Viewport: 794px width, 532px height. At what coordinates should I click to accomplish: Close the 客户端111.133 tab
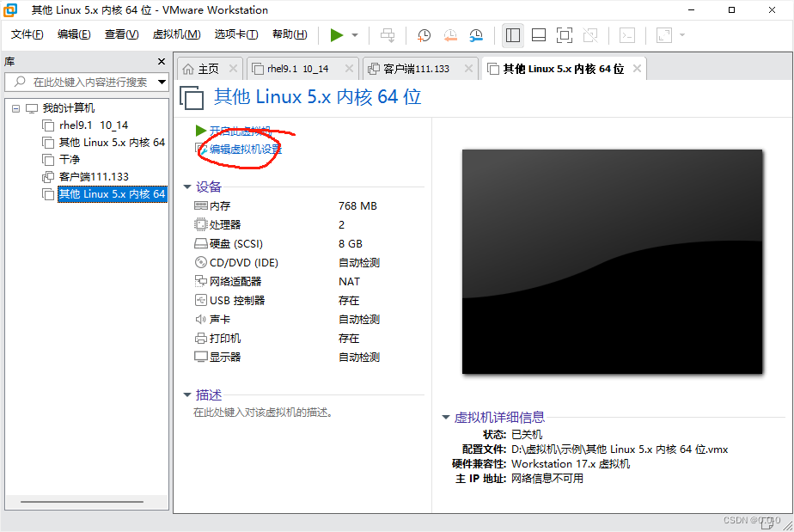[x=469, y=69]
